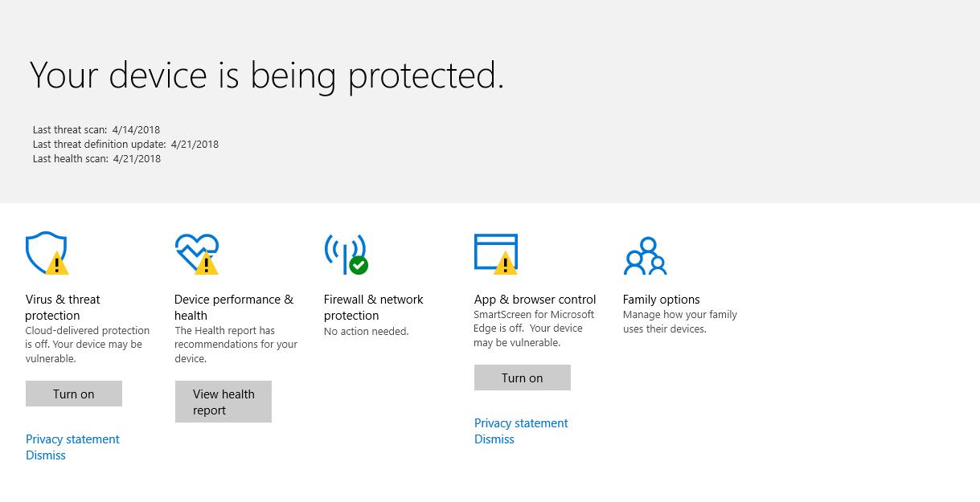Click 'Manage how your family uses their devices' text
This screenshot has height=502, width=980.
(680, 322)
